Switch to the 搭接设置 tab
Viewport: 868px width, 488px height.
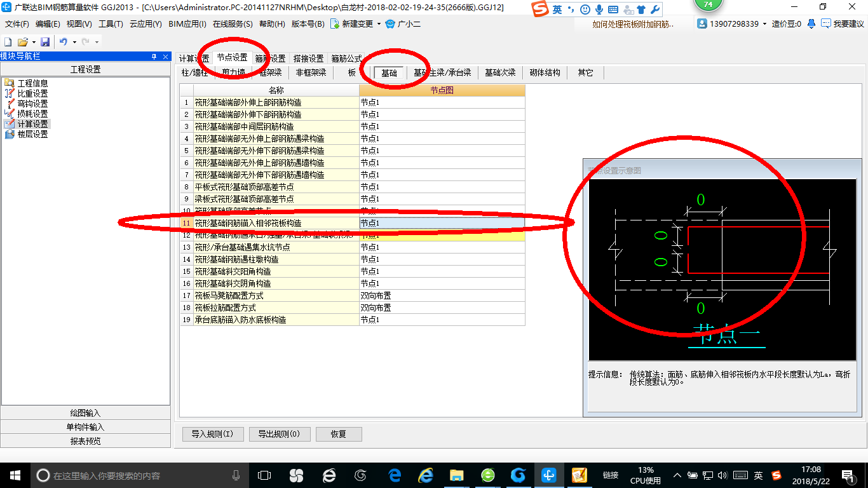point(309,58)
